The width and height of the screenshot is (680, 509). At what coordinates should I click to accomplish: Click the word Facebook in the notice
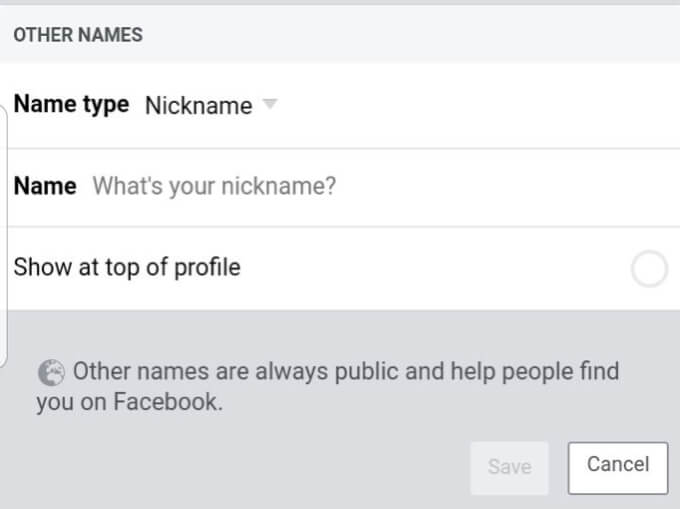click(166, 403)
